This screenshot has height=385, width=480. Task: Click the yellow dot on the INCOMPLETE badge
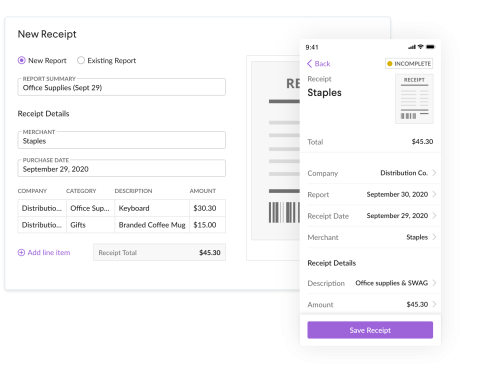(x=389, y=64)
